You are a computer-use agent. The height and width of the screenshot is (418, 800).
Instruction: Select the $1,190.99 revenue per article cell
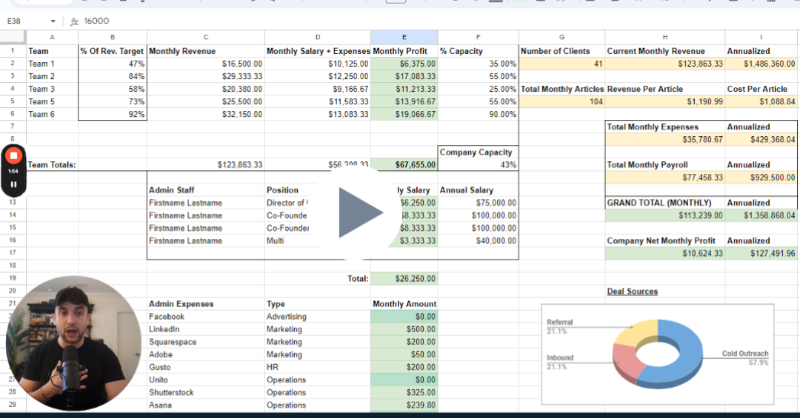[x=665, y=102]
